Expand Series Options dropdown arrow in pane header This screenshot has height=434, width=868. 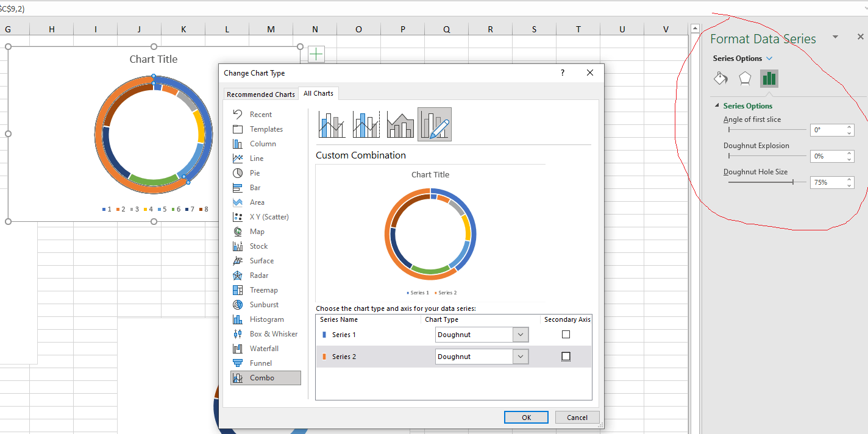[x=769, y=59]
